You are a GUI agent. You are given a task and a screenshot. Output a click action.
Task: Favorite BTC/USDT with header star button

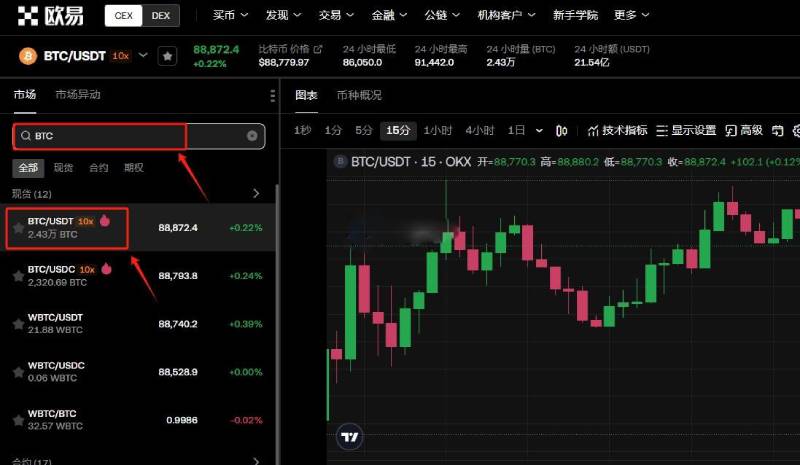(x=167, y=56)
